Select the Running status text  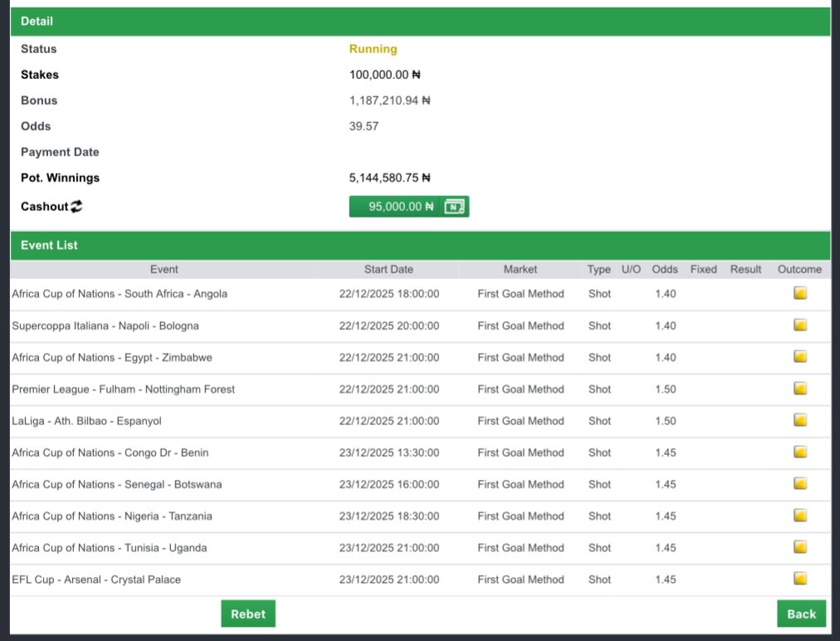point(373,49)
